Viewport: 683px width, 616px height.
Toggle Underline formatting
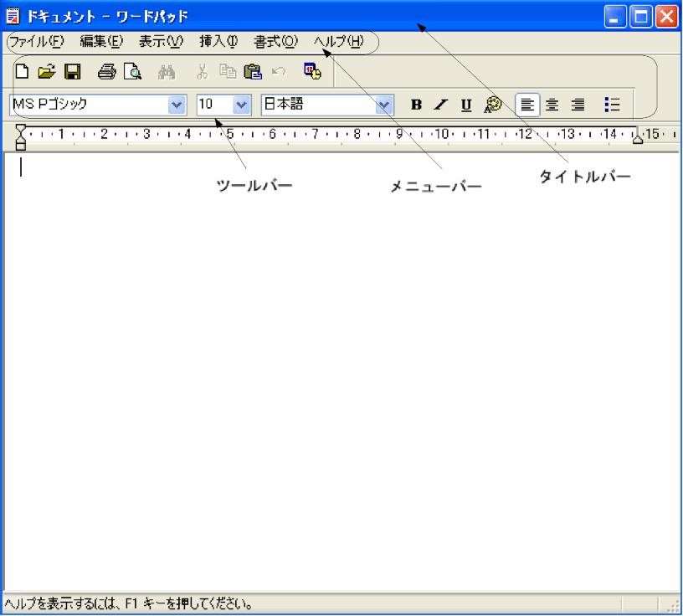(466, 105)
